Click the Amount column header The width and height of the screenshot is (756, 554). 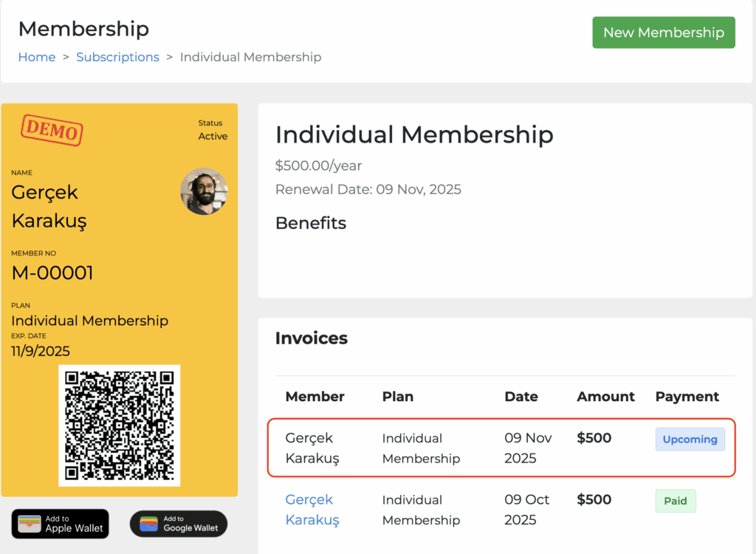[605, 397]
